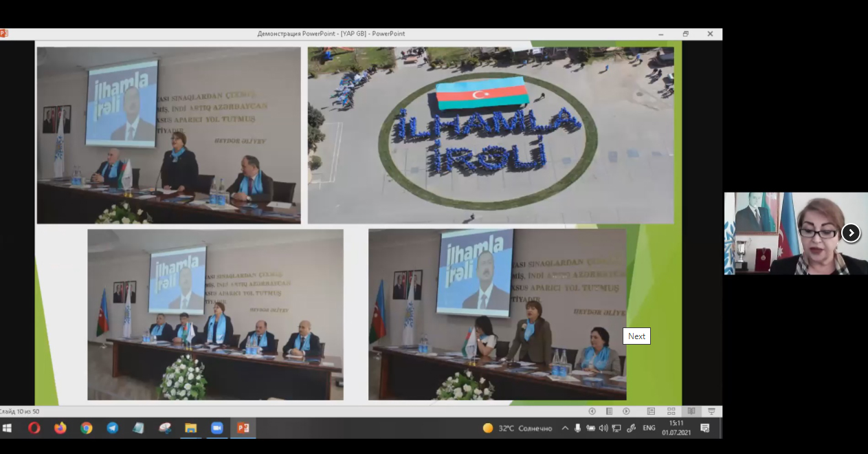This screenshot has height=454, width=868.
Task: Open the 32°C weather widget
Action: pyautogui.click(x=517, y=428)
